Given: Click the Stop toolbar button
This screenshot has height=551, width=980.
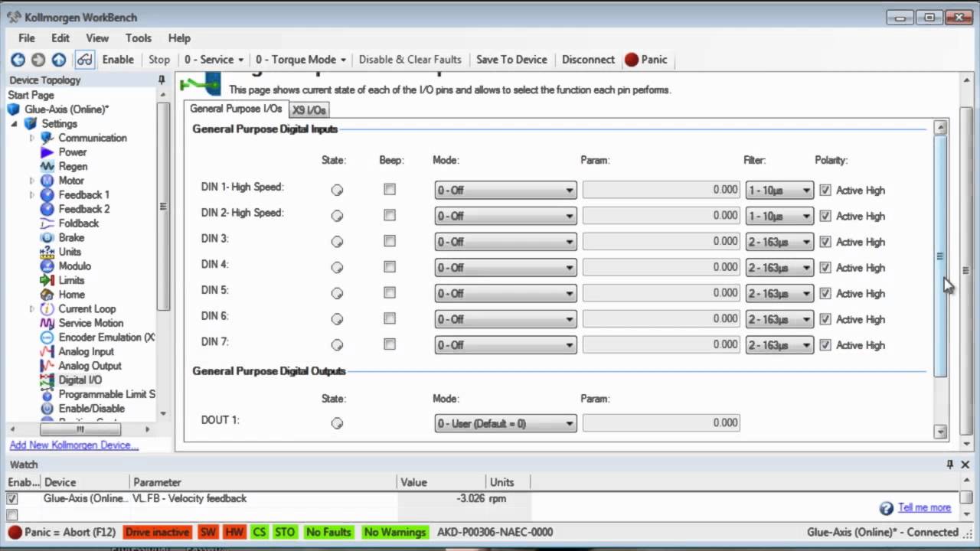Looking at the screenshot, I should (x=159, y=60).
